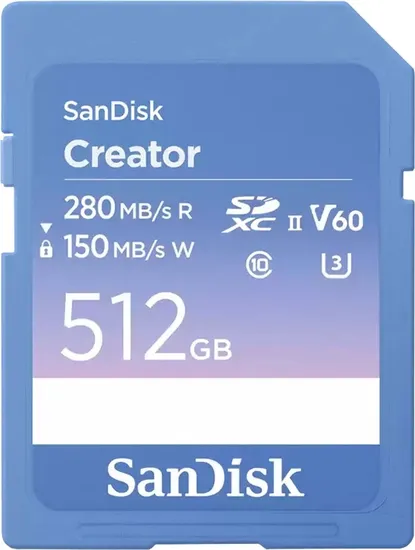This screenshot has height=550, width=415.
Task: Click the 280 MB/s R read speed text
Action: pos(128,209)
